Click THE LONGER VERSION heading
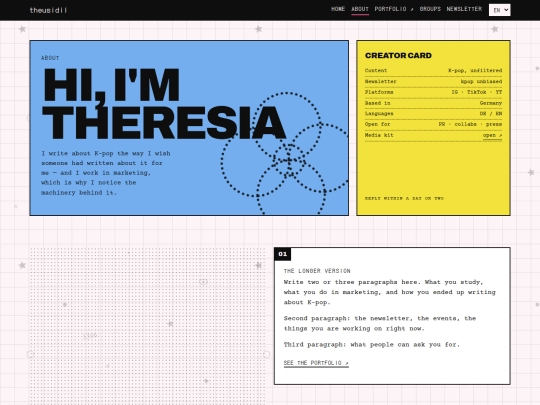 click(x=317, y=271)
